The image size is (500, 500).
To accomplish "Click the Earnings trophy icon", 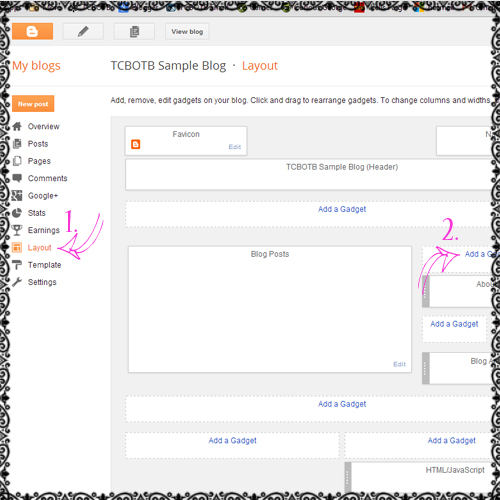I will click(x=17, y=230).
